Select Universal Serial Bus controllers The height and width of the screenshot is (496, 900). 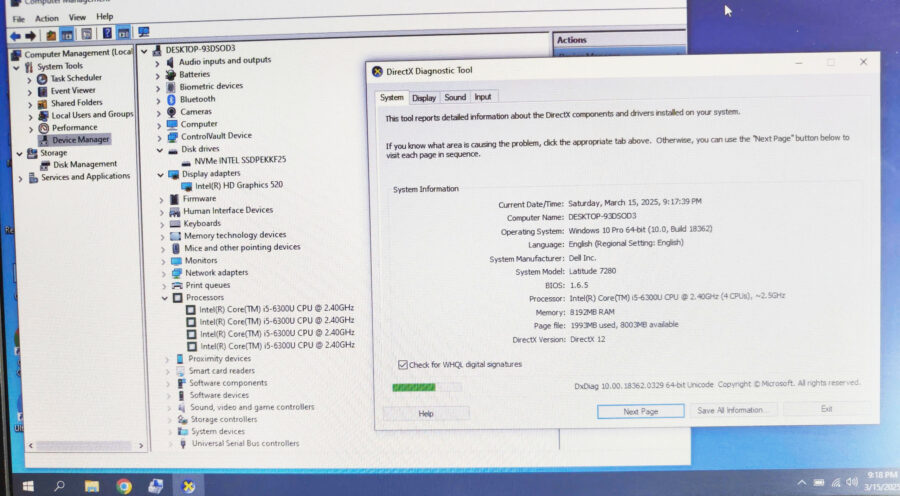click(x=245, y=443)
